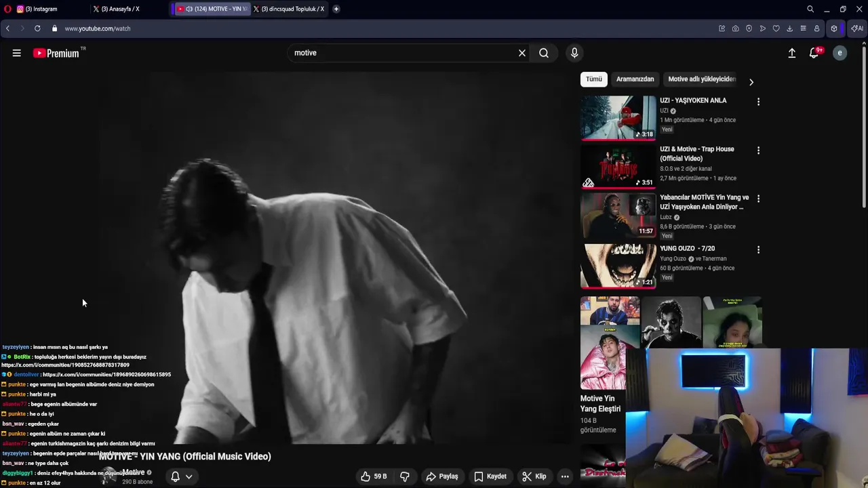Click the Opera snapshot camera icon
This screenshot has height=488, width=868.
(736, 28)
